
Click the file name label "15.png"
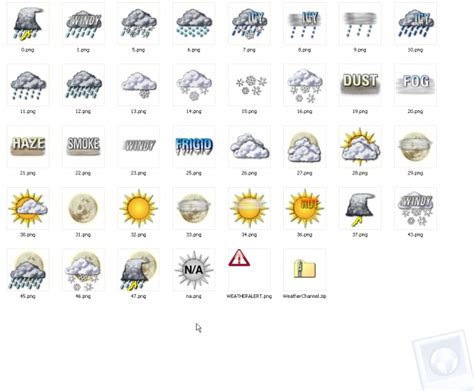[249, 111]
